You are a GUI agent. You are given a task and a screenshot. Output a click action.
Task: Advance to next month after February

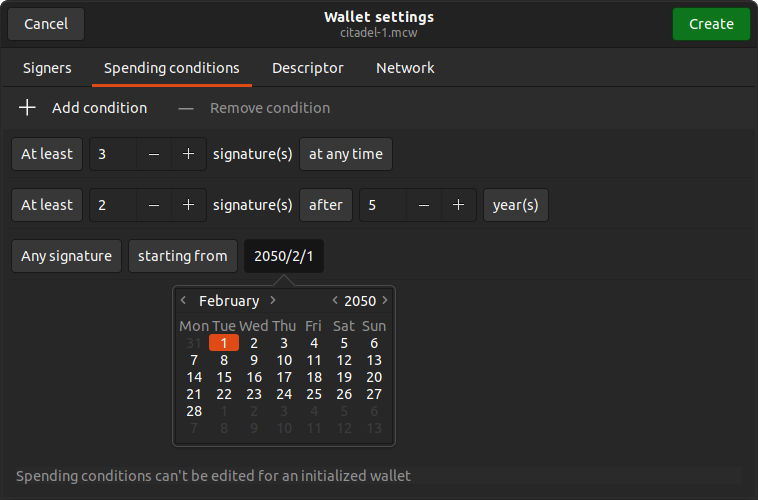pyautogui.click(x=273, y=301)
